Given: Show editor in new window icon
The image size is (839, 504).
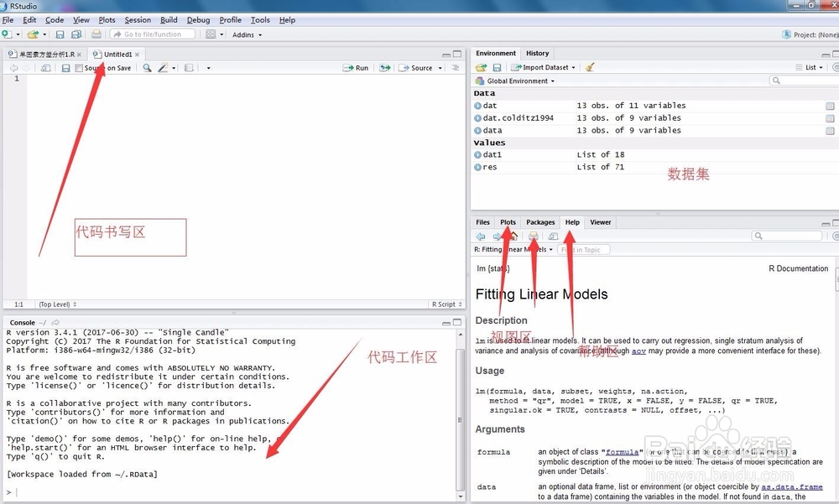Looking at the screenshot, I should tap(45, 68).
